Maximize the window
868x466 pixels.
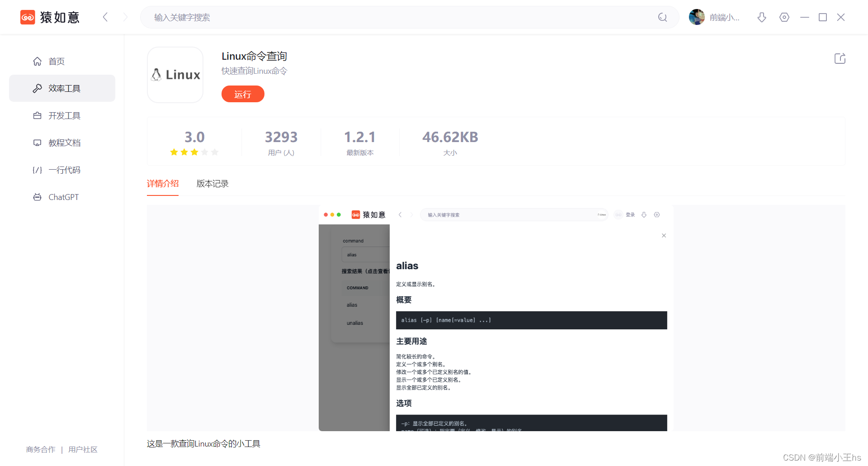823,17
